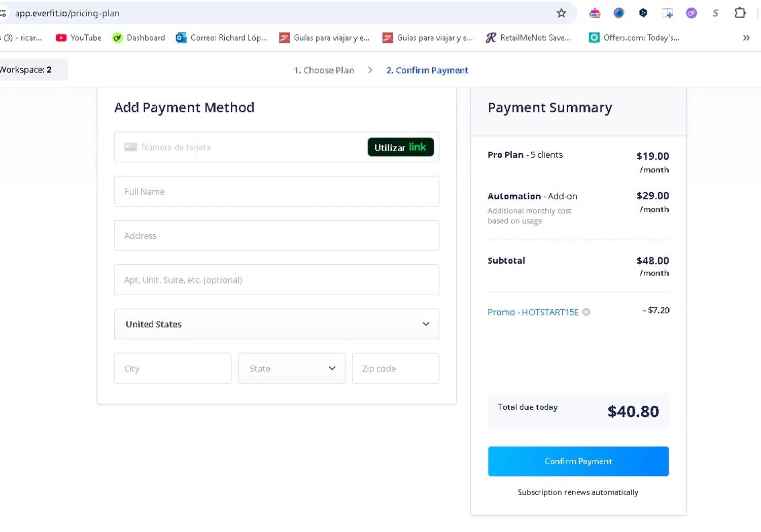Click the Add Payment Method heading
This screenshot has width=761, height=532.
(x=184, y=108)
